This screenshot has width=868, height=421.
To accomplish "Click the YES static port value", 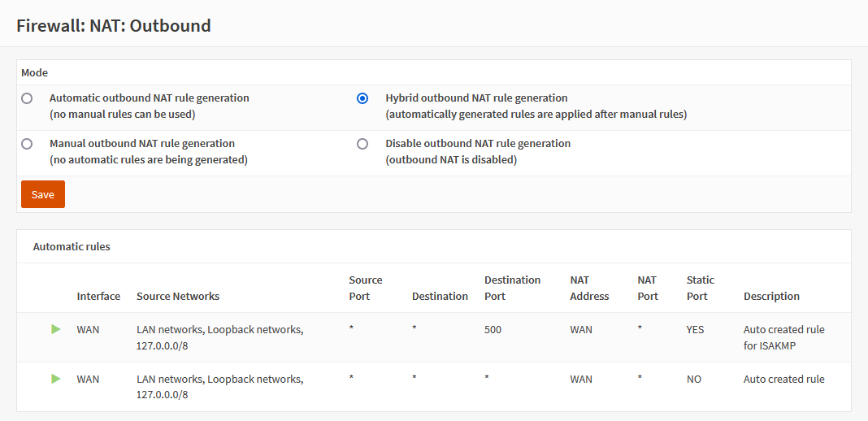I will click(x=695, y=330).
